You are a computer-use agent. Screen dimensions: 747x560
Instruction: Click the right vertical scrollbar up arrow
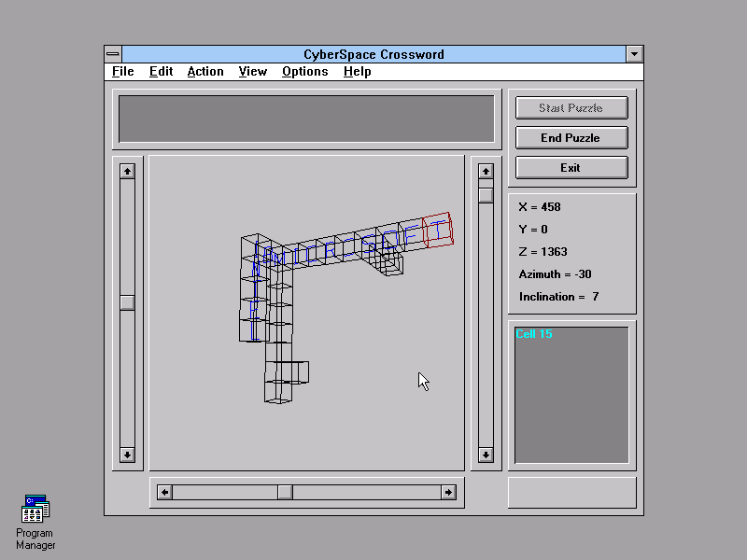pyautogui.click(x=486, y=171)
